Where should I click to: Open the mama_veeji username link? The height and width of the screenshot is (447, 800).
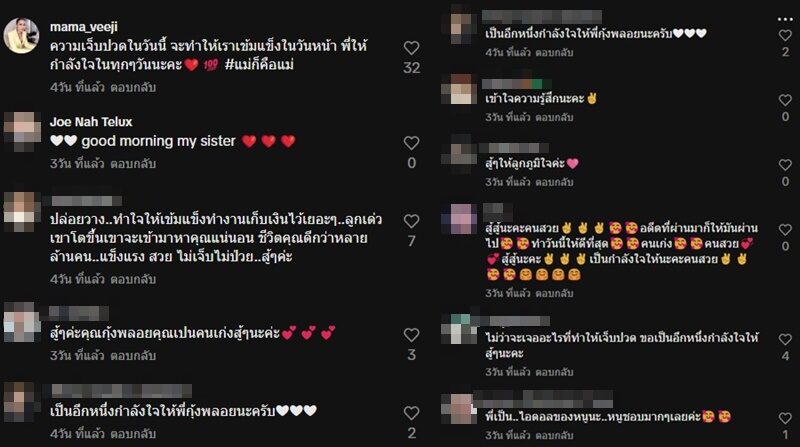point(84,27)
